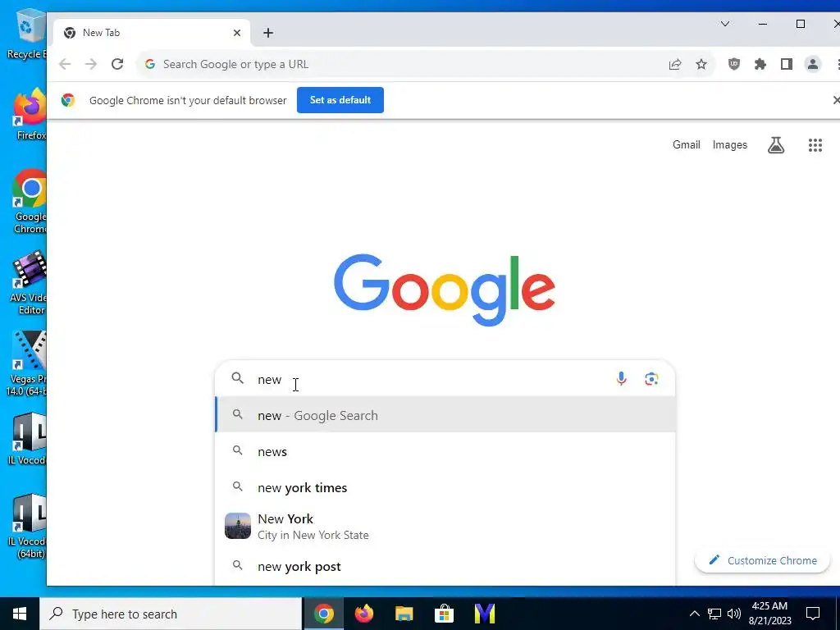Open the Google apps grid
This screenshot has width=840, height=630.
[815, 144]
